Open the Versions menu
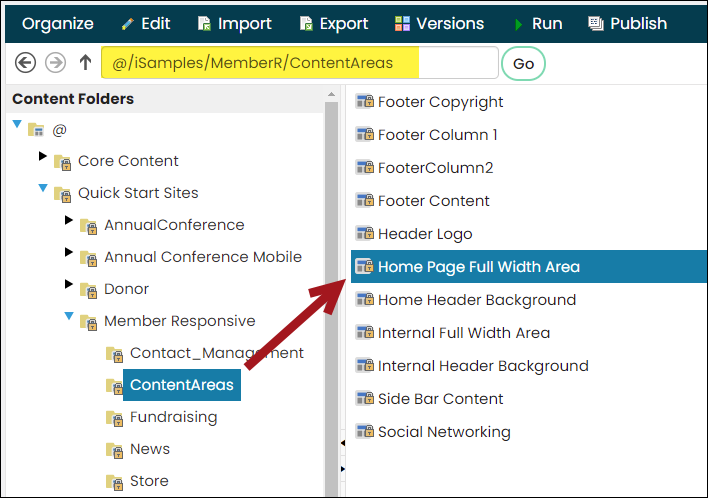This screenshot has width=708, height=498. (x=450, y=23)
